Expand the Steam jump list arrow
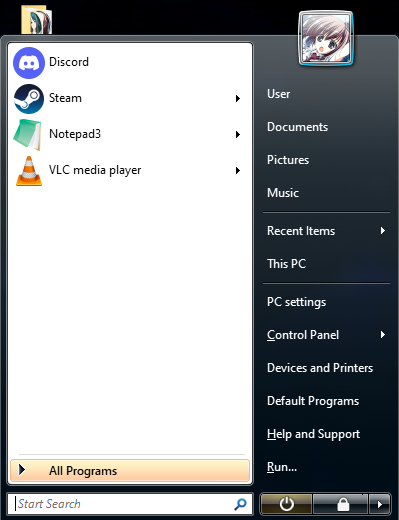 pos(238,99)
